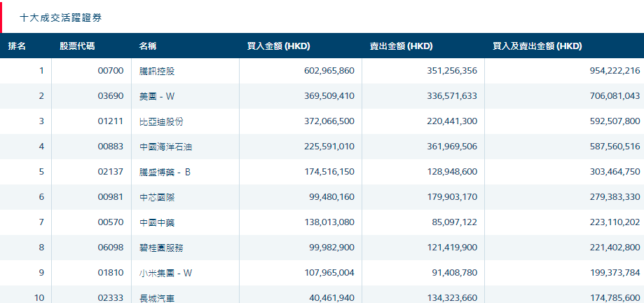This screenshot has height=303, width=644.
Task: Select stock code 00700
Action: pos(111,71)
